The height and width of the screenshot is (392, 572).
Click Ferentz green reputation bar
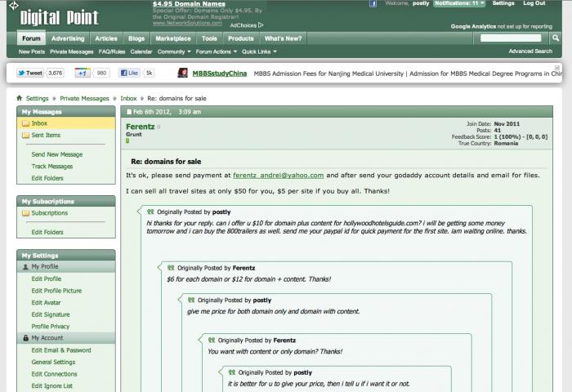127,140
